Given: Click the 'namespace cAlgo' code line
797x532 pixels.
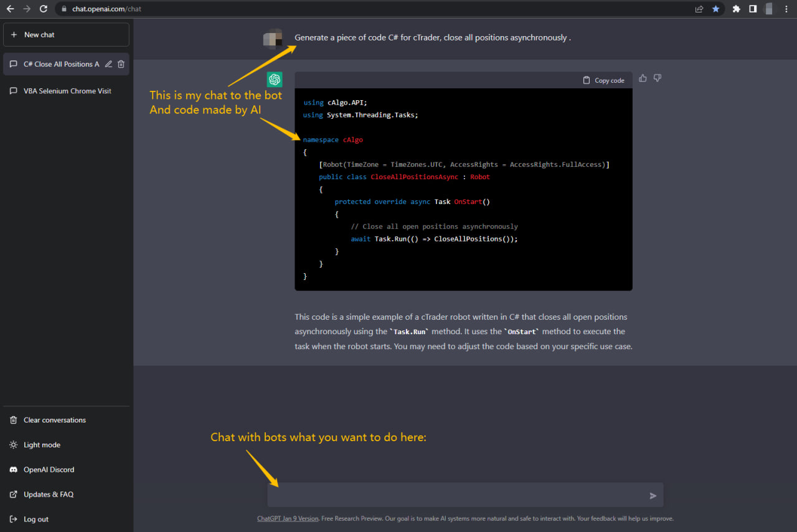Looking at the screenshot, I should (x=333, y=140).
